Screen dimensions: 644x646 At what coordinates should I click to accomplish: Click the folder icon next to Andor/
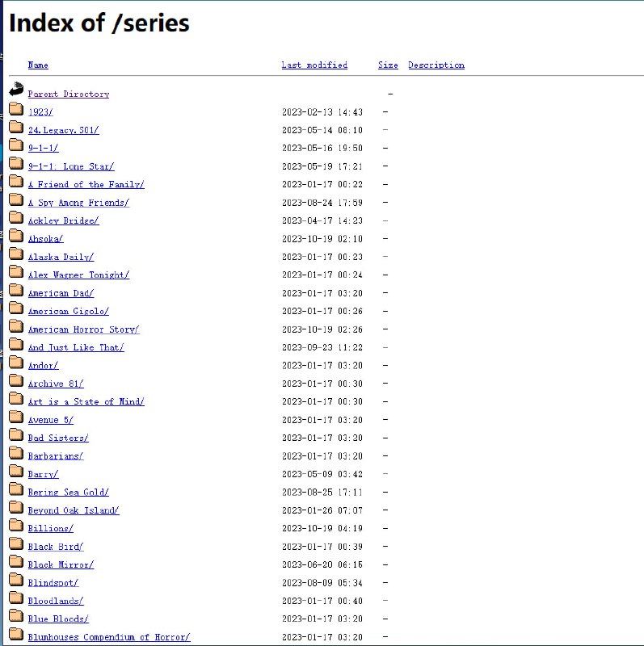tap(16, 363)
